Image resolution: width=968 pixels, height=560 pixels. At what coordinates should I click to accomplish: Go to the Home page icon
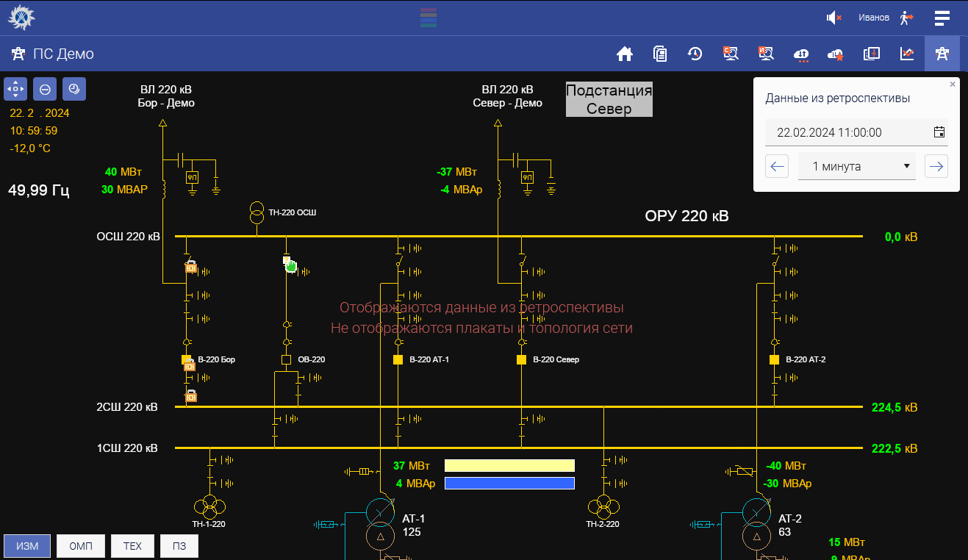tap(624, 54)
